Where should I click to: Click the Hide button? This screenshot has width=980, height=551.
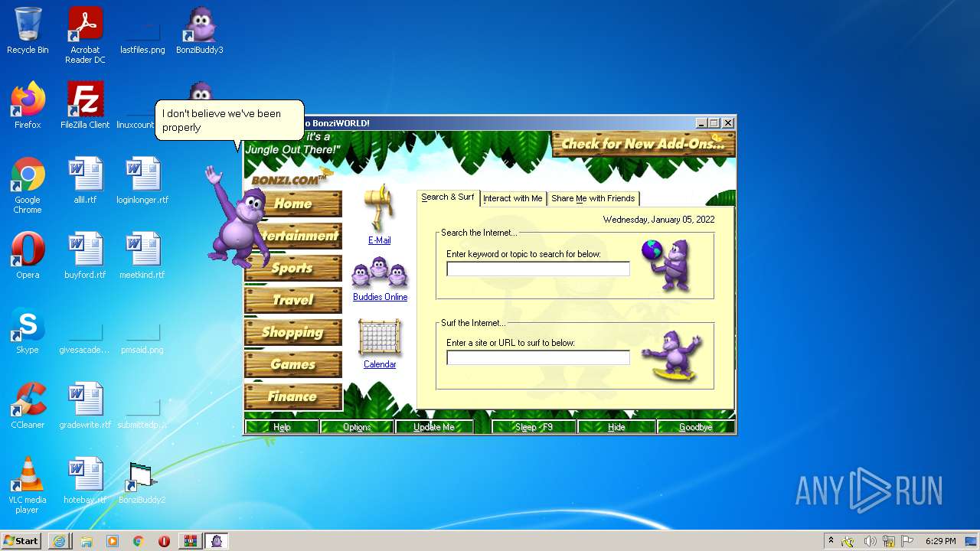coord(616,427)
